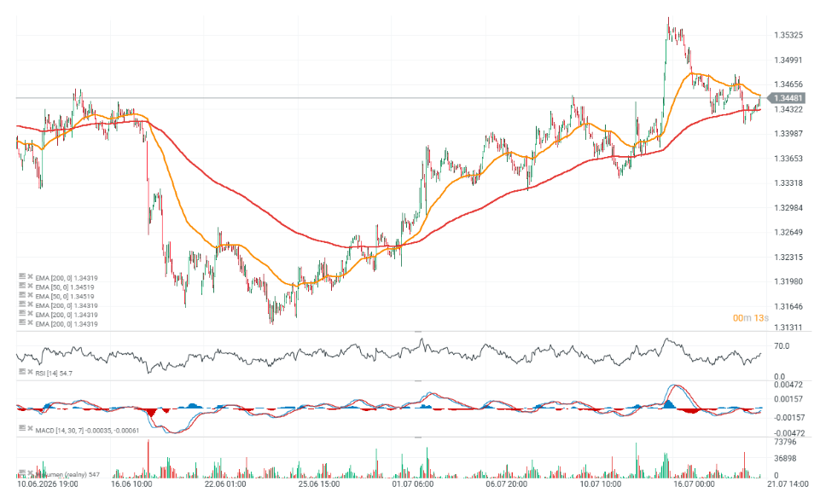
Task: Click the 1.35325 price axis label
Action: click(788, 36)
